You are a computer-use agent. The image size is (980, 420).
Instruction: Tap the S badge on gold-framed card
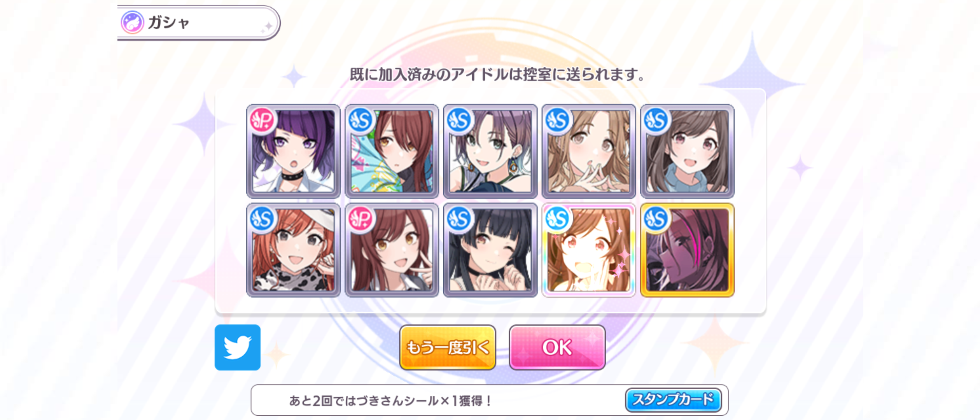[x=656, y=219]
